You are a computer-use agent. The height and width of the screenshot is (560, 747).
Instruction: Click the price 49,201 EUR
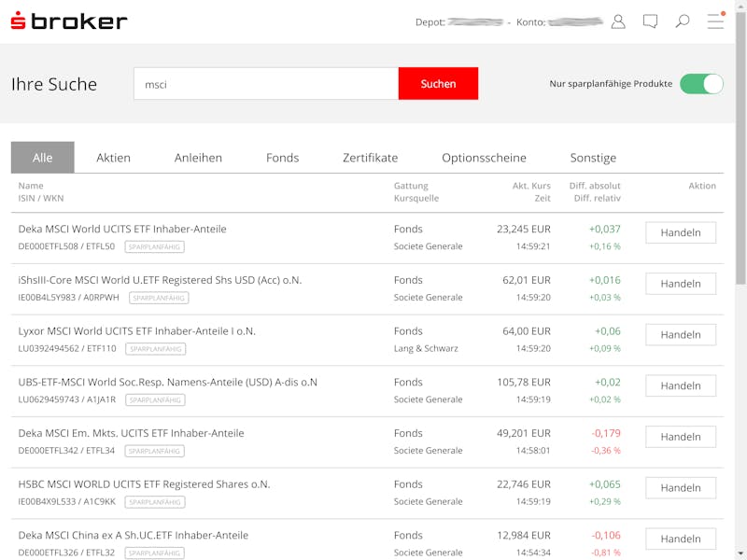coord(524,433)
